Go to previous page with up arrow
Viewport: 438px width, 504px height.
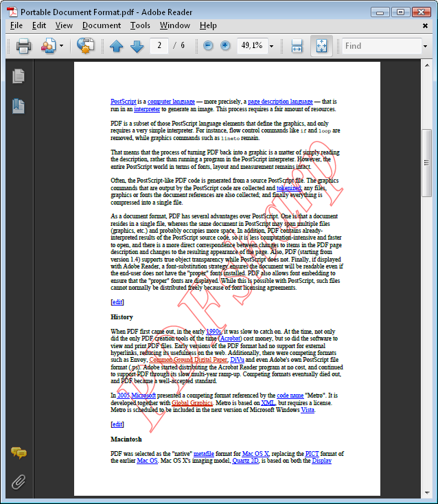116,46
